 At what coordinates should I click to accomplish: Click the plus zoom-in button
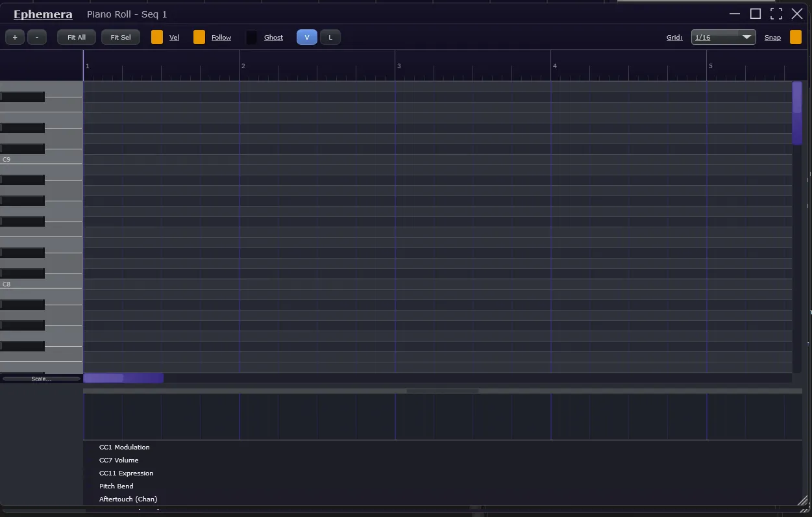(15, 38)
